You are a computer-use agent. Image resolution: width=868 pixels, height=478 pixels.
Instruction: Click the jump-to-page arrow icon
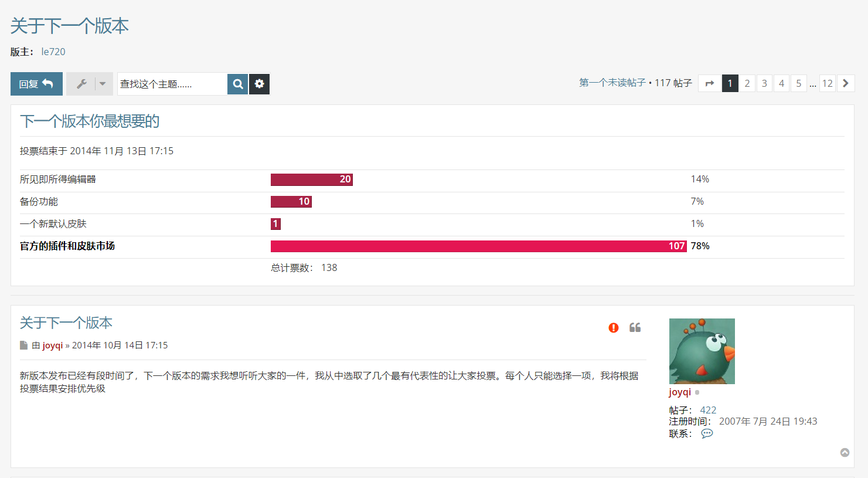(709, 83)
